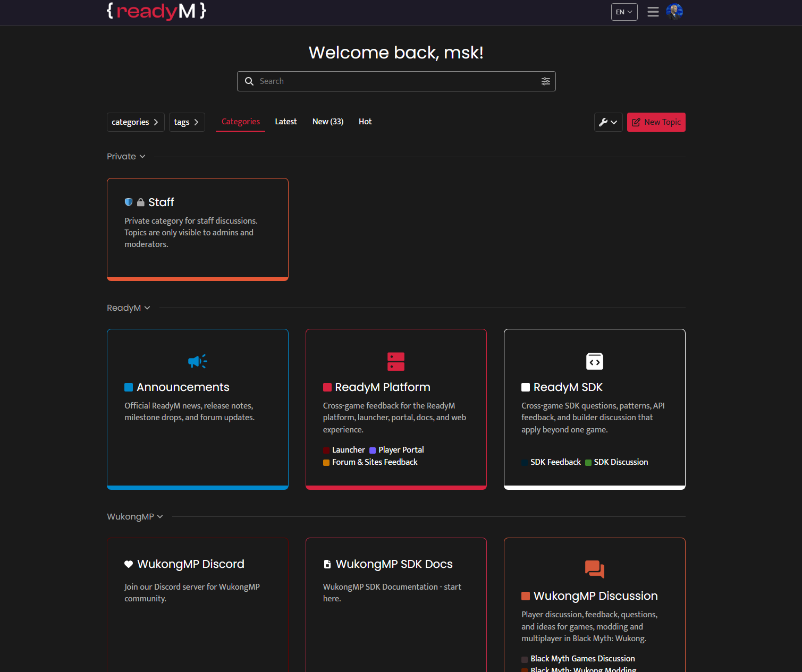Open the EN language dropdown

point(624,12)
